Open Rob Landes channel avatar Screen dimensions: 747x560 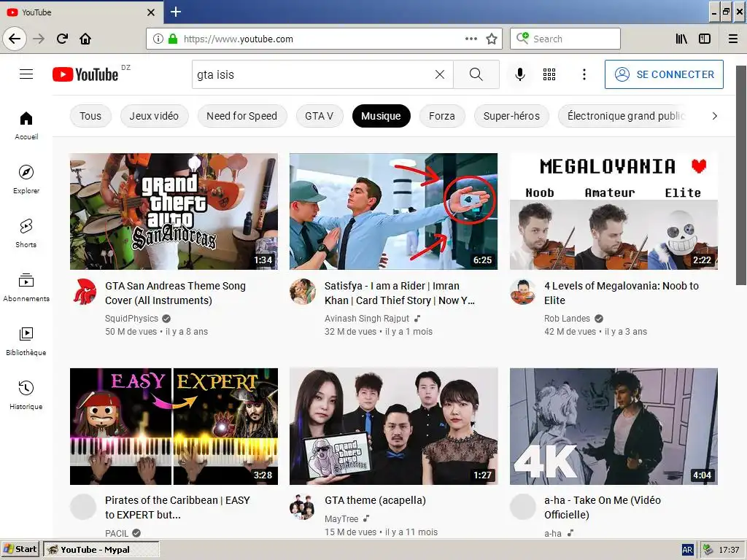[522, 292]
